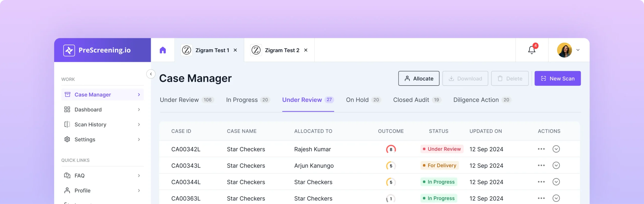644x204 pixels.
Task: Select the On Hold tab
Action: [x=364, y=100]
